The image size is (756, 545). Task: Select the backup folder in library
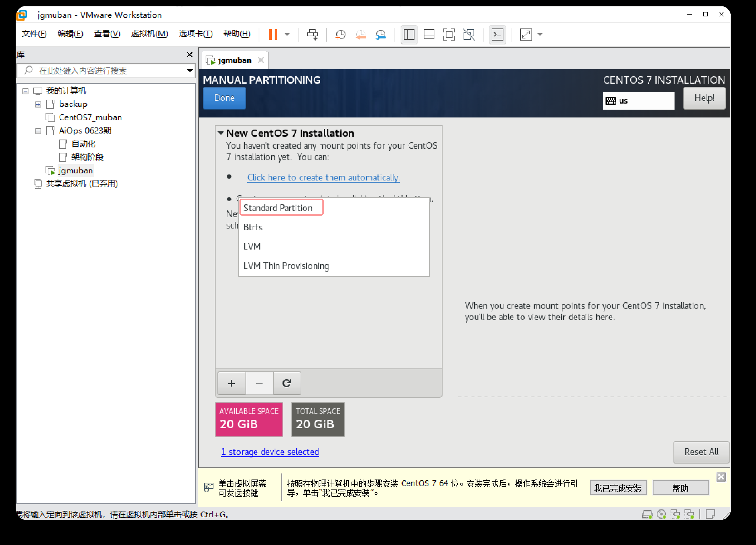point(73,104)
